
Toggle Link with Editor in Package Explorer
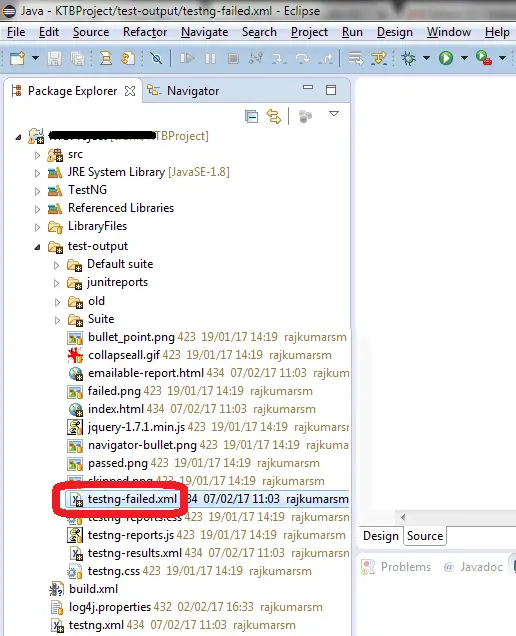(x=274, y=116)
